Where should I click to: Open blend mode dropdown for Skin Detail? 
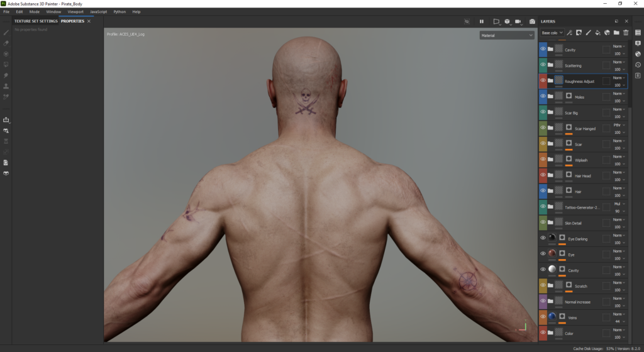click(x=619, y=220)
